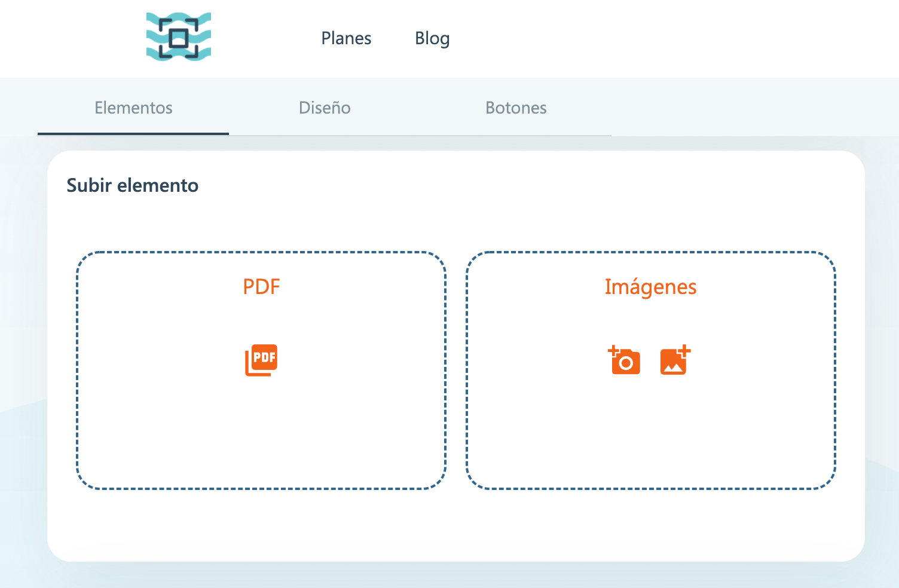Click the add photo camera icon

point(624,360)
